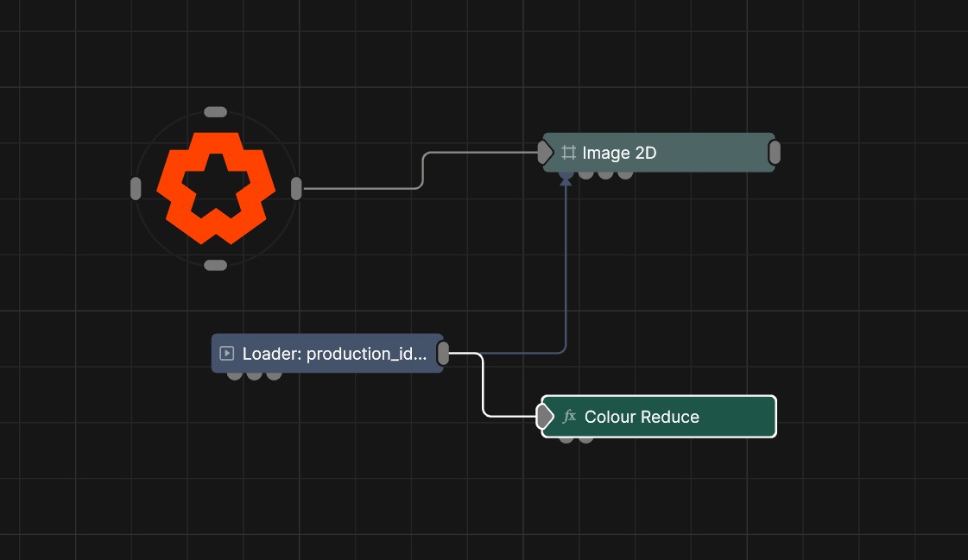968x560 pixels.
Task: Click the first bottom port under Colour Reduce
Action: 566,438
